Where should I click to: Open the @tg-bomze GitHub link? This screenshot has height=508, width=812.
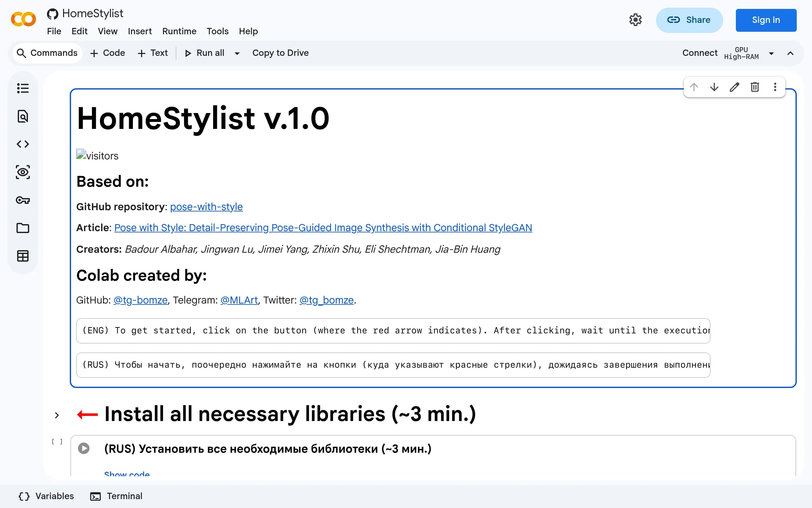tap(141, 300)
